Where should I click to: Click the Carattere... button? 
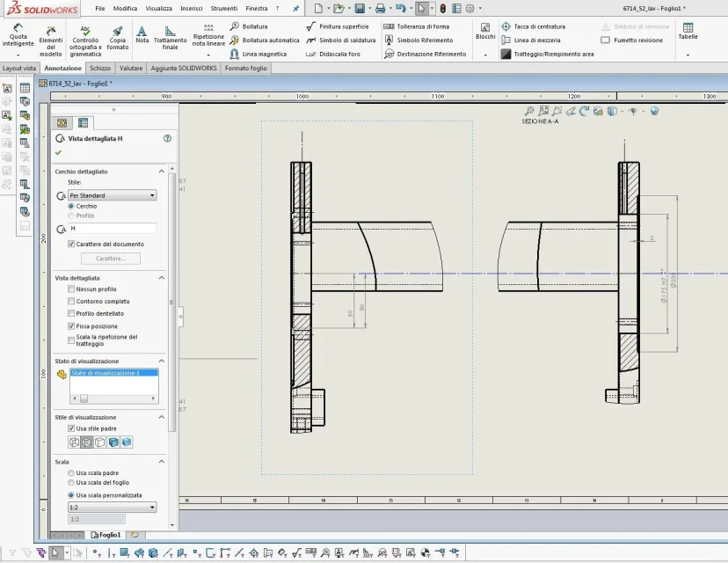coord(111,259)
